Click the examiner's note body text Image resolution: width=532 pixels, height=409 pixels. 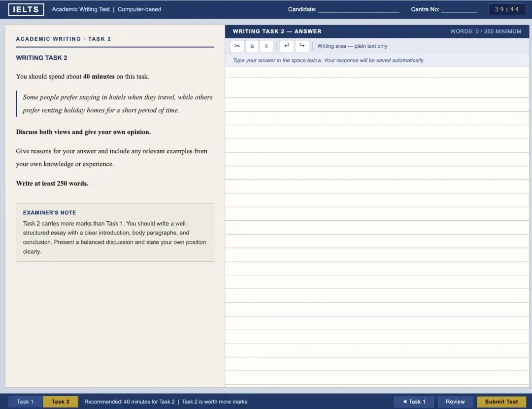[115, 238]
